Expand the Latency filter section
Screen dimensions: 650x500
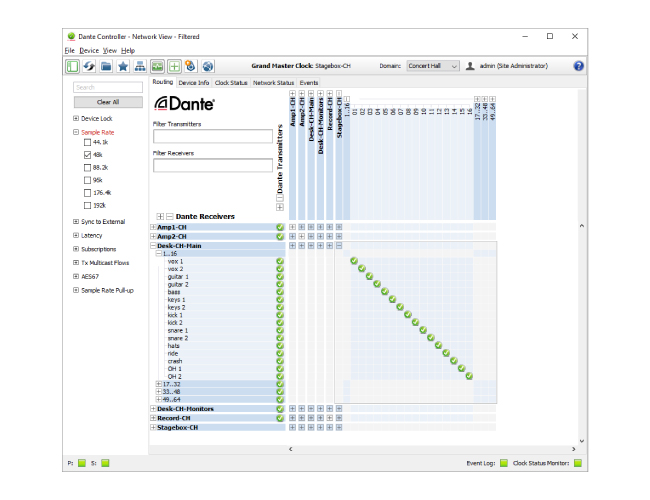(x=76, y=235)
